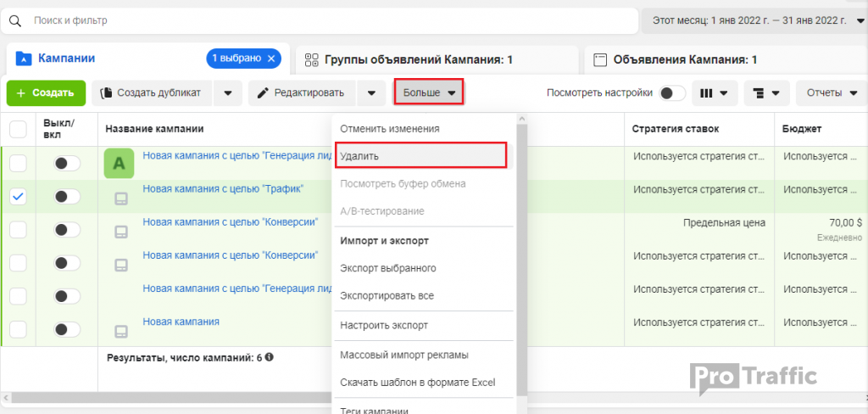Open the 'Новая кампания' campaign link

click(x=181, y=322)
